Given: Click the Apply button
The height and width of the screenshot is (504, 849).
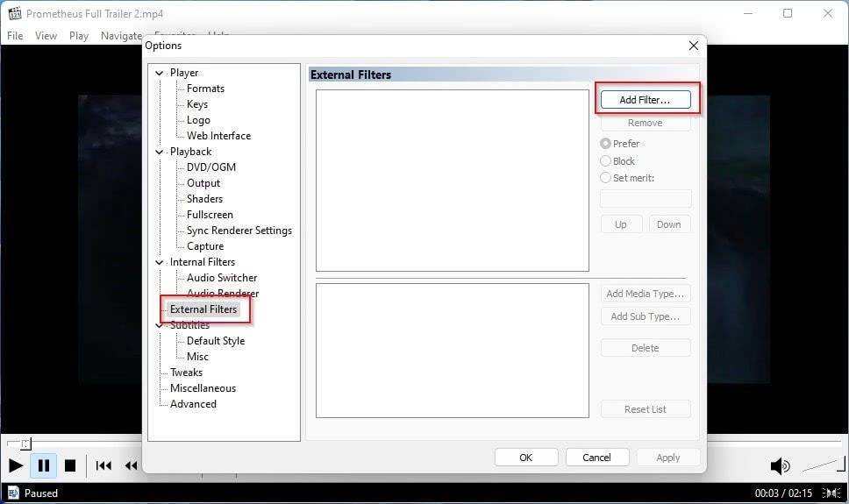Looking at the screenshot, I should [667, 458].
